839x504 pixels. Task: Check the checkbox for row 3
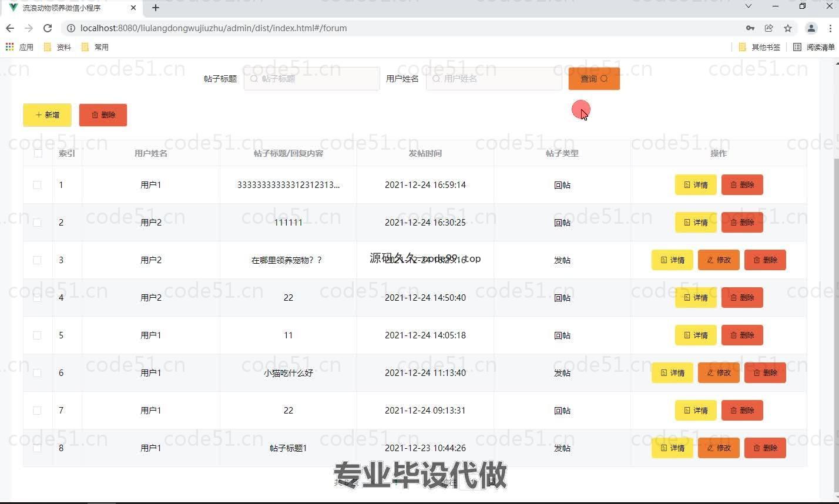(37, 260)
